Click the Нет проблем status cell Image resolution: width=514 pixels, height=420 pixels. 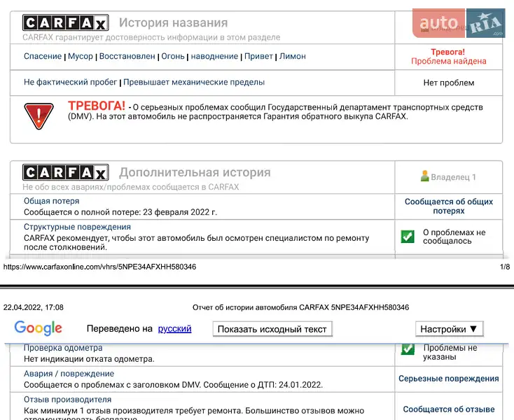coord(449,83)
